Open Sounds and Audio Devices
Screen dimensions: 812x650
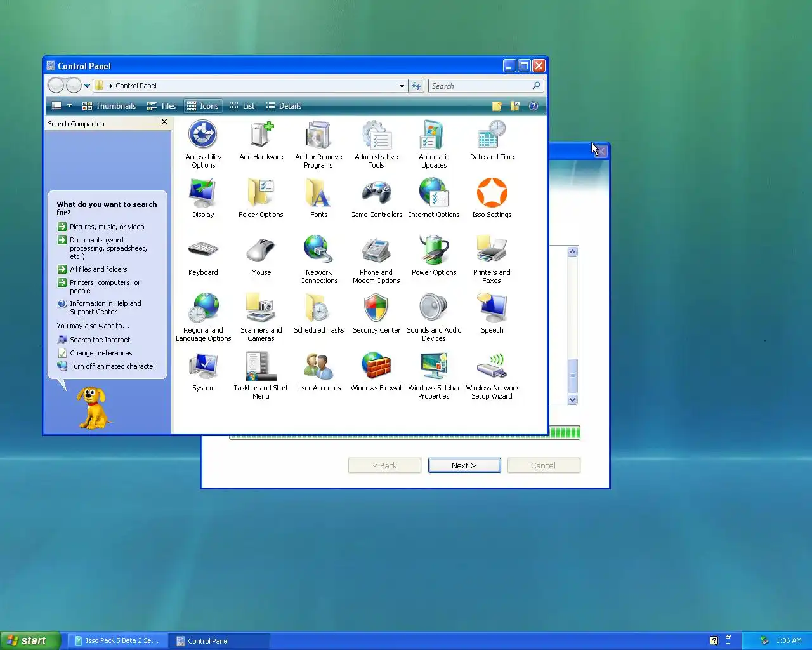[x=434, y=318]
